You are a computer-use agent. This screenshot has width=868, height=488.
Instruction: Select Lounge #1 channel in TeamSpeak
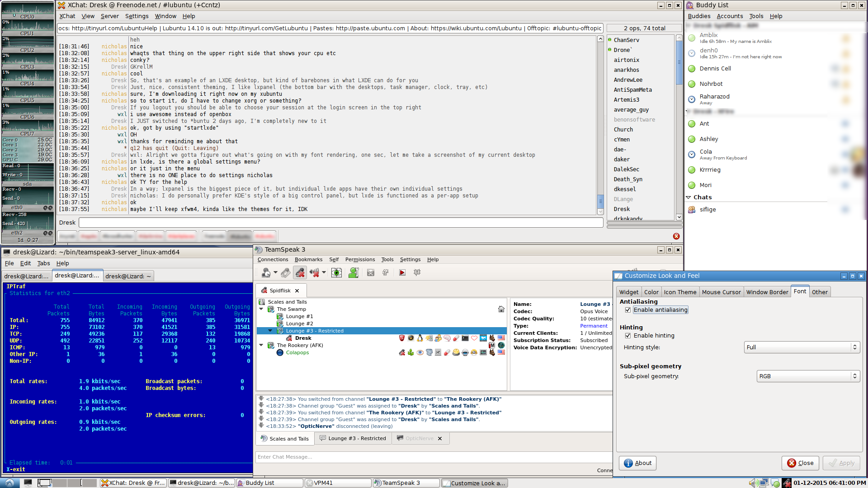pos(299,316)
